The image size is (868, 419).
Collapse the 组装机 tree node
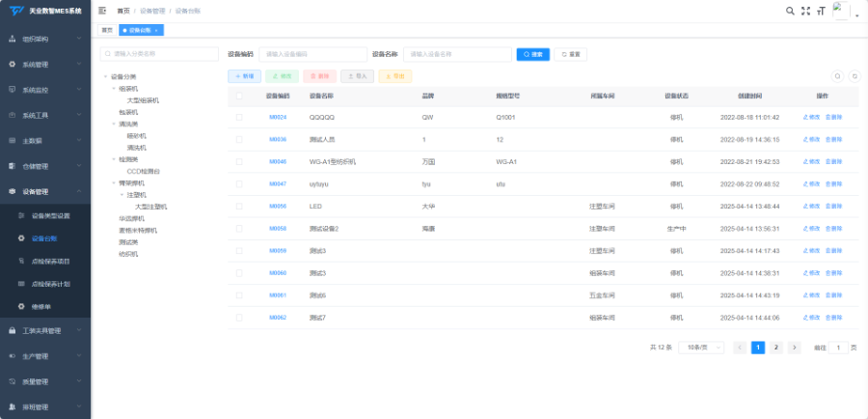[x=114, y=89]
